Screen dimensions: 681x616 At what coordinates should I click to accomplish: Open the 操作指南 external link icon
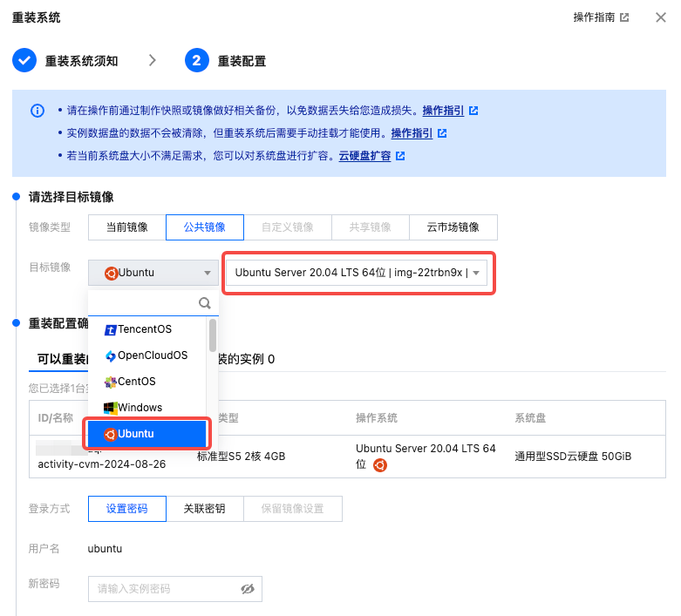(624, 17)
